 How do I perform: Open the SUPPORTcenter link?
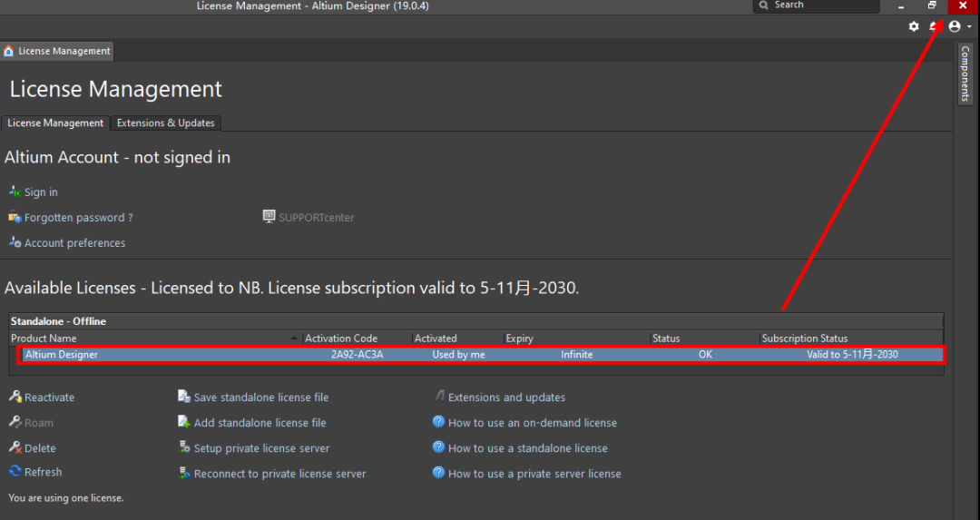click(317, 218)
